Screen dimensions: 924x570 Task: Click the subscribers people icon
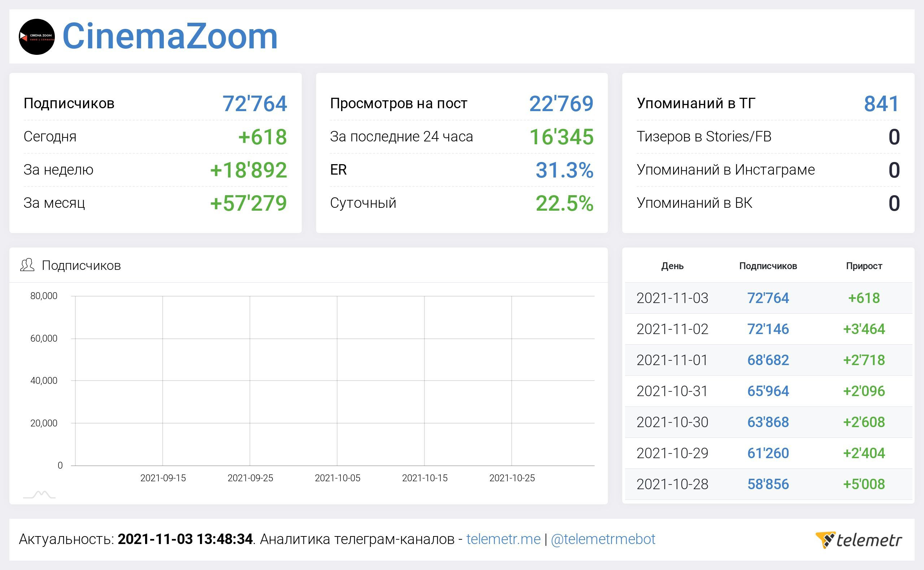(27, 265)
